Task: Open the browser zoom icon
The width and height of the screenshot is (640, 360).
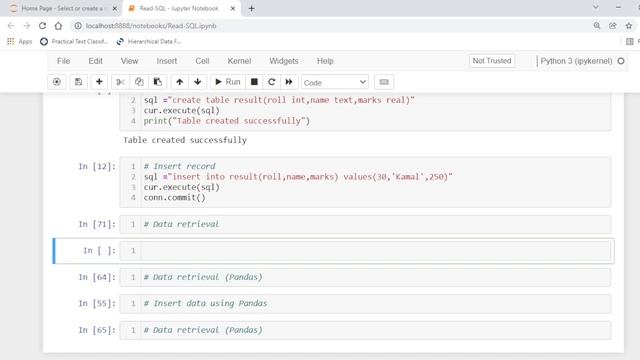Action: coord(597,26)
